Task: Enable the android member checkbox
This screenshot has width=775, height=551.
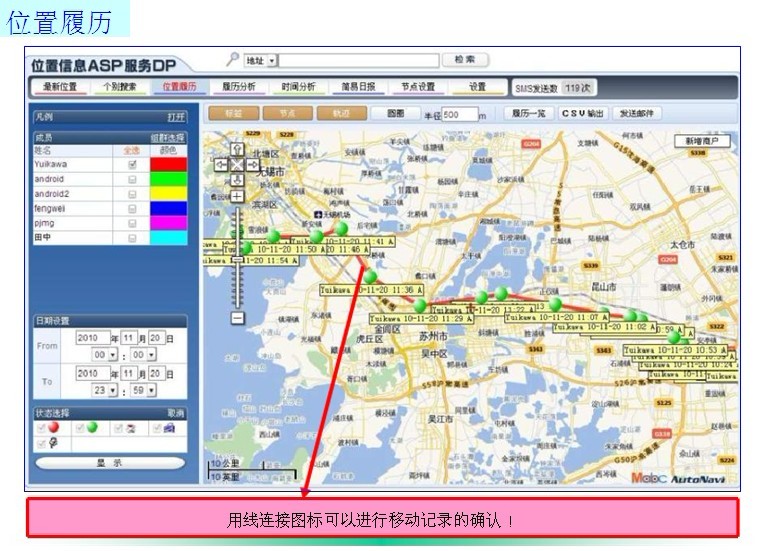Action: point(132,179)
